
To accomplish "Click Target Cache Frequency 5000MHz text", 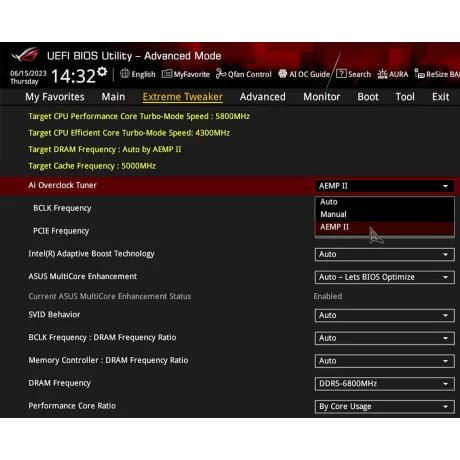I will [x=92, y=166].
